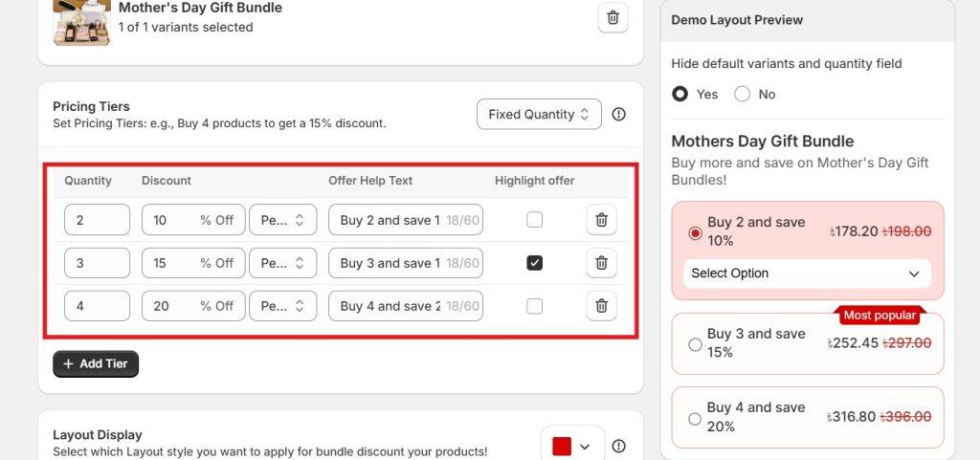Edit the 20 % Off discount field
Screen dimensions: 980x460
point(193,306)
